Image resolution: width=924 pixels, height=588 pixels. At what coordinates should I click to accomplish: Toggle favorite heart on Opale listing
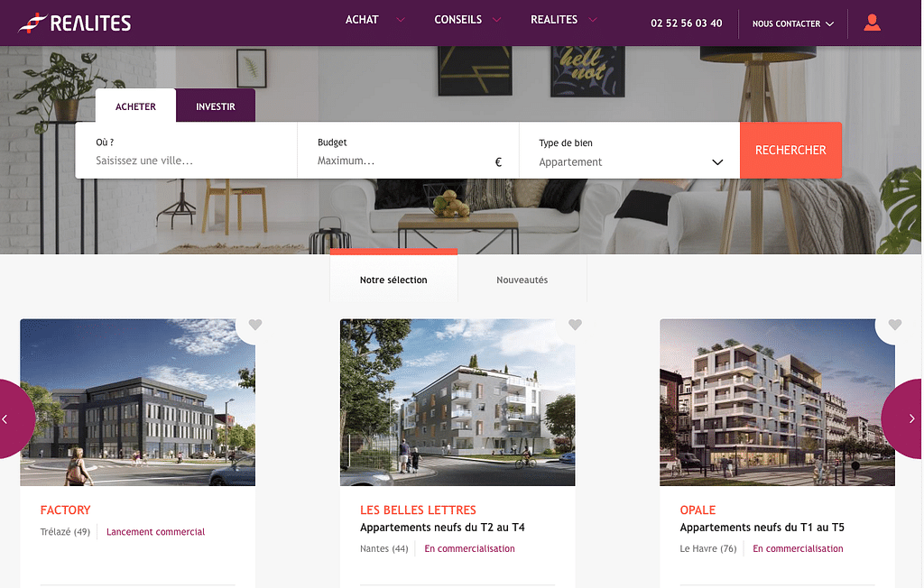pyautogui.click(x=895, y=325)
